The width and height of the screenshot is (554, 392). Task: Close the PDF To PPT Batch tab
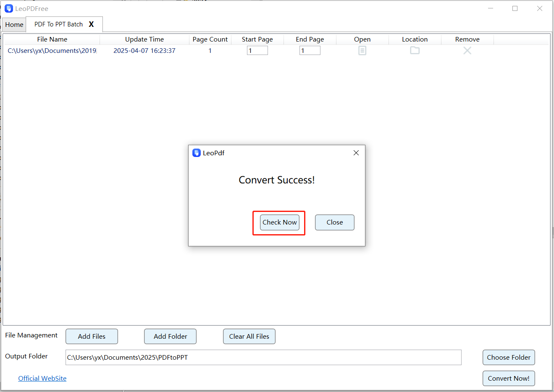(x=92, y=24)
